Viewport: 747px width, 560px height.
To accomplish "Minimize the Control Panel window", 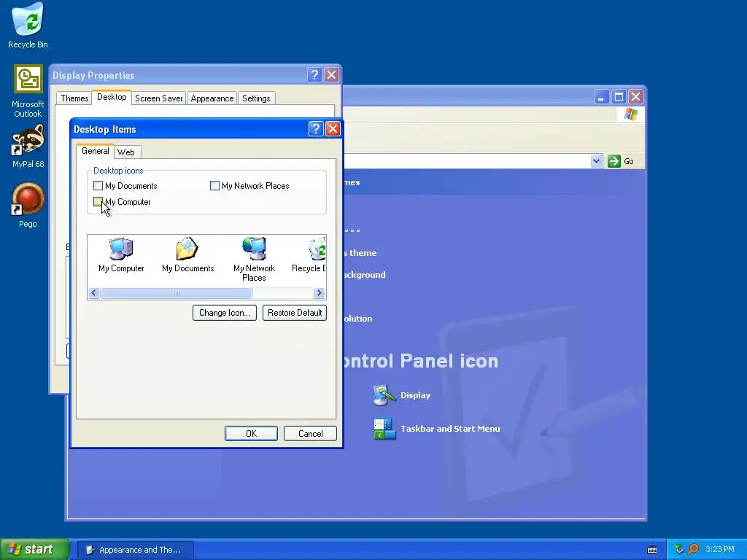I will tap(602, 97).
